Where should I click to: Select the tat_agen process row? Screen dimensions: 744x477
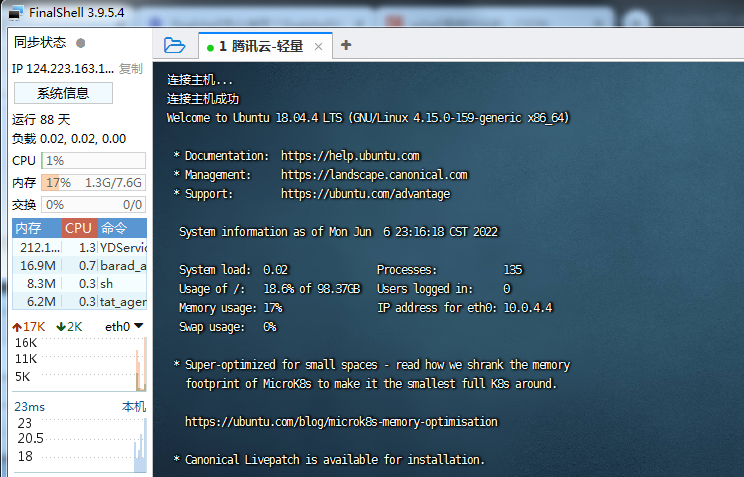(79, 301)
